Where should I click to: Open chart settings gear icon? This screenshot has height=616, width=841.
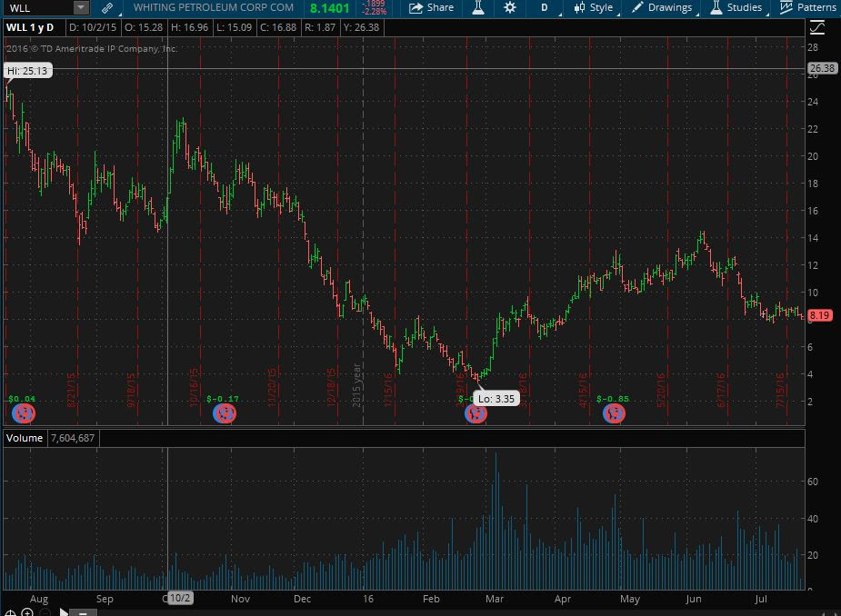510,7
